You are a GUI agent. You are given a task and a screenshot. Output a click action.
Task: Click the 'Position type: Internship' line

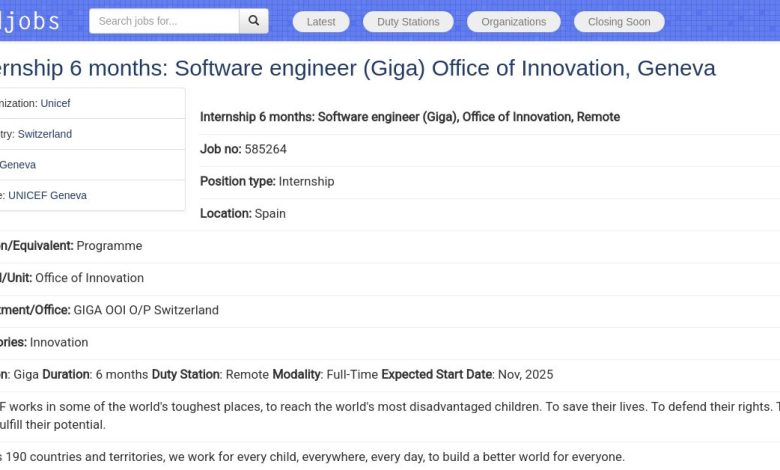pyautogui.click(x=267, y=181)
